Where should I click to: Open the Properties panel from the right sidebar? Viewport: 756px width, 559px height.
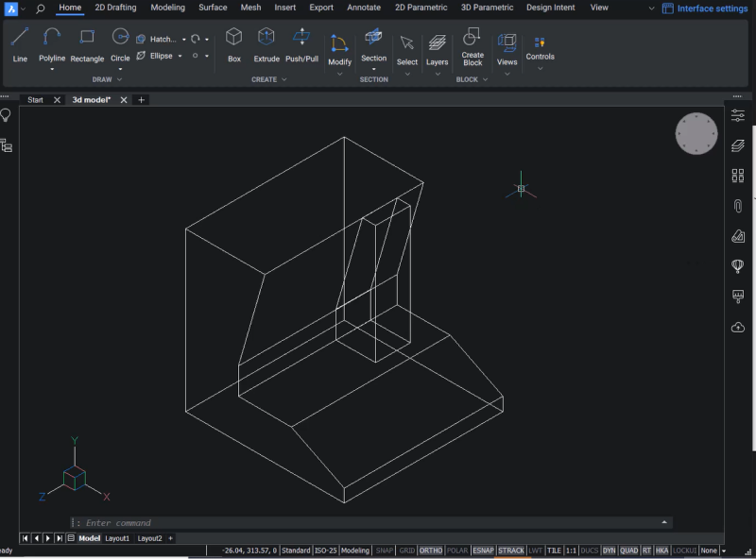(737, 115)
